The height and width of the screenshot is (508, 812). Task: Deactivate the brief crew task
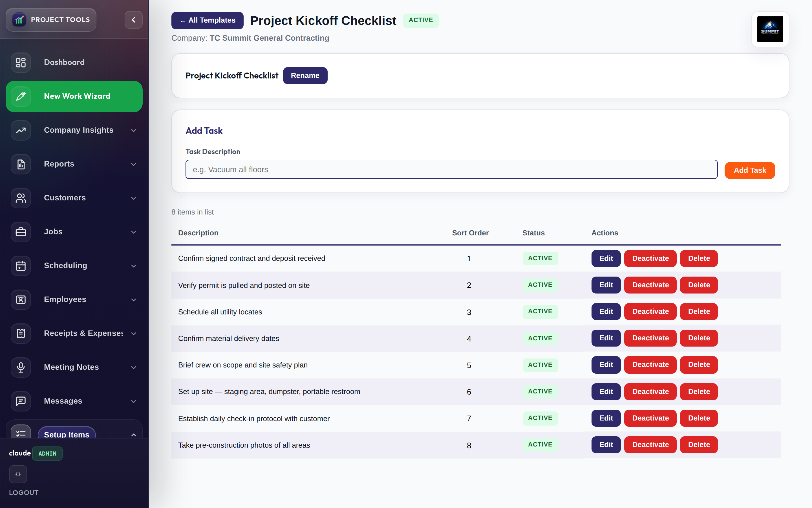650,365
